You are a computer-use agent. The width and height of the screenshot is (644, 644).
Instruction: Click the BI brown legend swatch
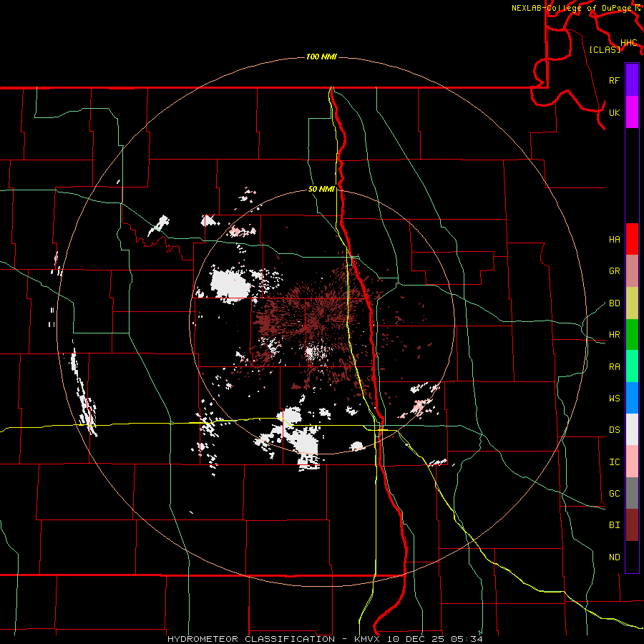coord(632,525)
